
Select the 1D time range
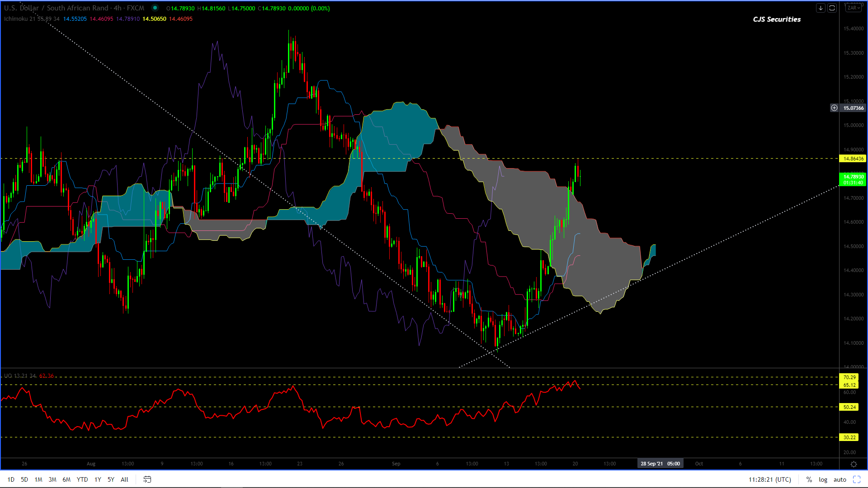(11, 479)
